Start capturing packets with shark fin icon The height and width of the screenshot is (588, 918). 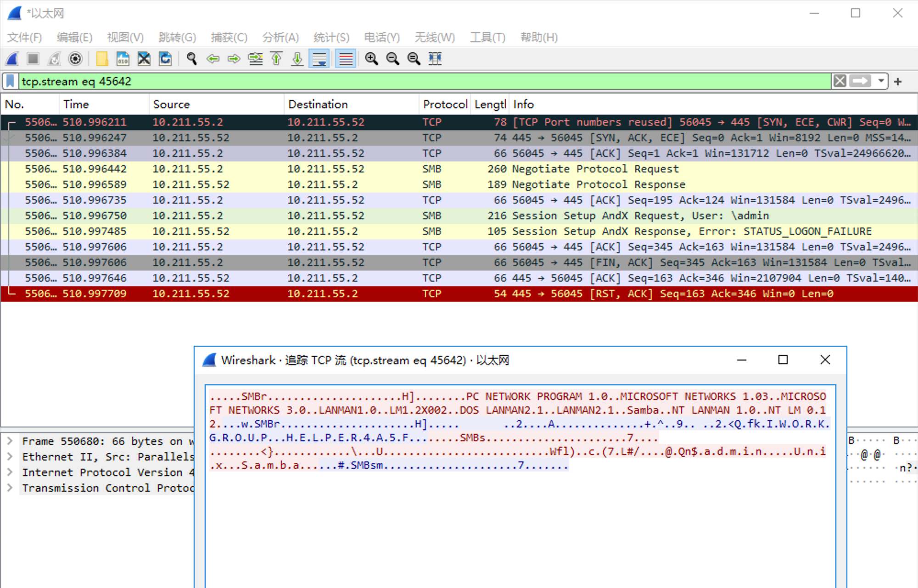[12, 59]
